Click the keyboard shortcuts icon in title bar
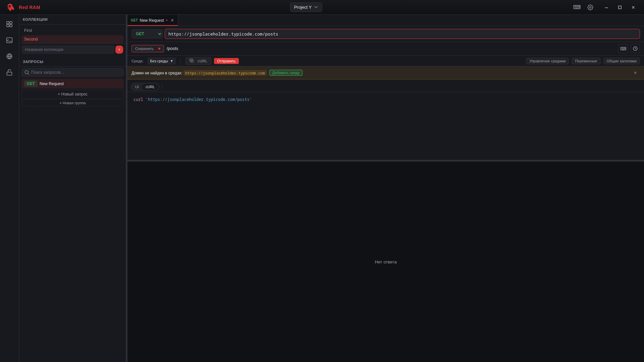 (x=577, y=7)
